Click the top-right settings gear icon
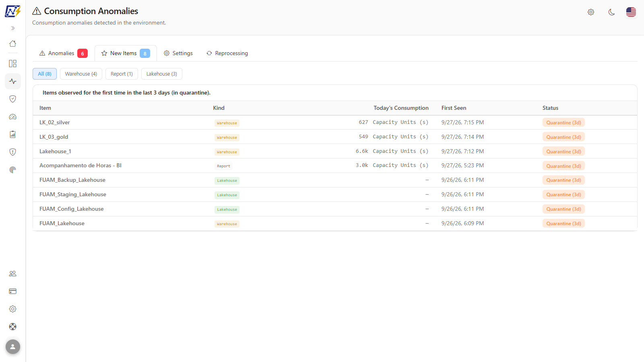Viewport: 644px width, 362px height. (591, 12)
